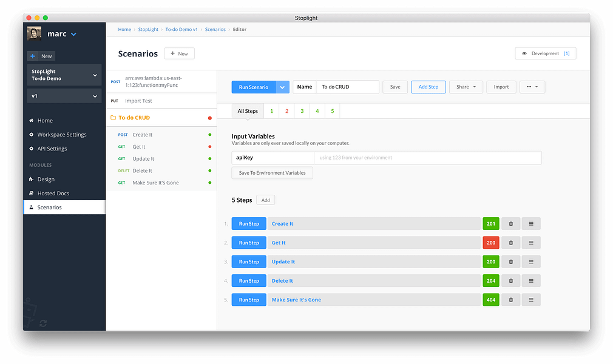Switch to step tab 1
Image resolution: width=613 pixels, height=364 pixels.
click(x=272, y=111)
